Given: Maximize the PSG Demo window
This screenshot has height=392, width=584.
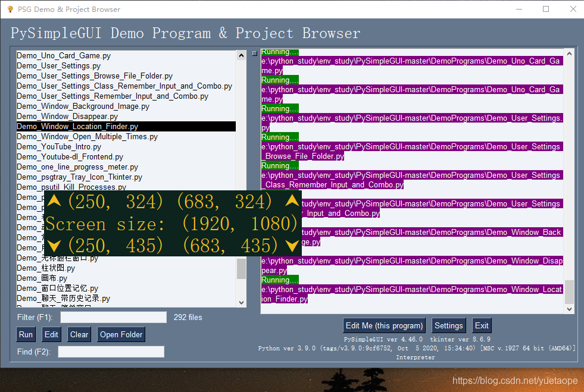Looking at the screenshot, I should click(546, 9).
